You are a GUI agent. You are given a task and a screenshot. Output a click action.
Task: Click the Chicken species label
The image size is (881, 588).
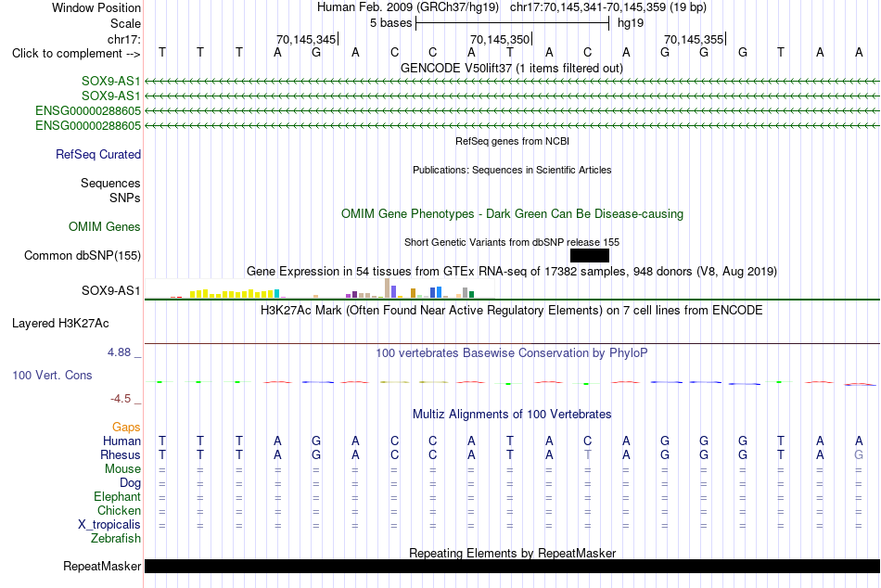[119, 510]
